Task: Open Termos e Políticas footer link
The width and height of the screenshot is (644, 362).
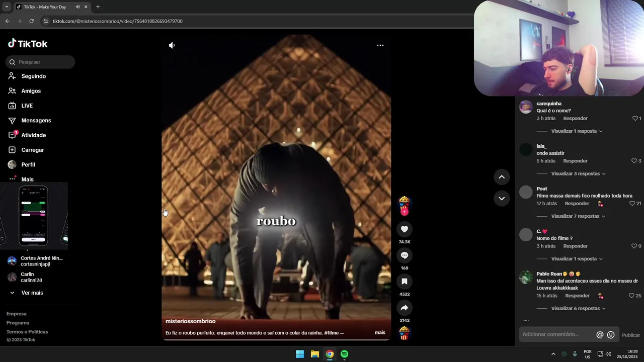Action: point(27,332)
